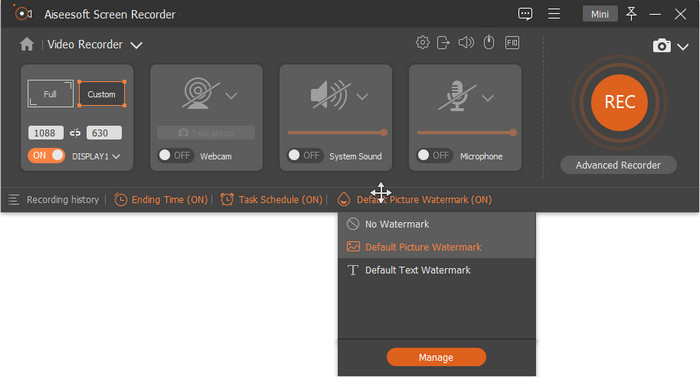Open the mouse settings icon

(489, 42)
